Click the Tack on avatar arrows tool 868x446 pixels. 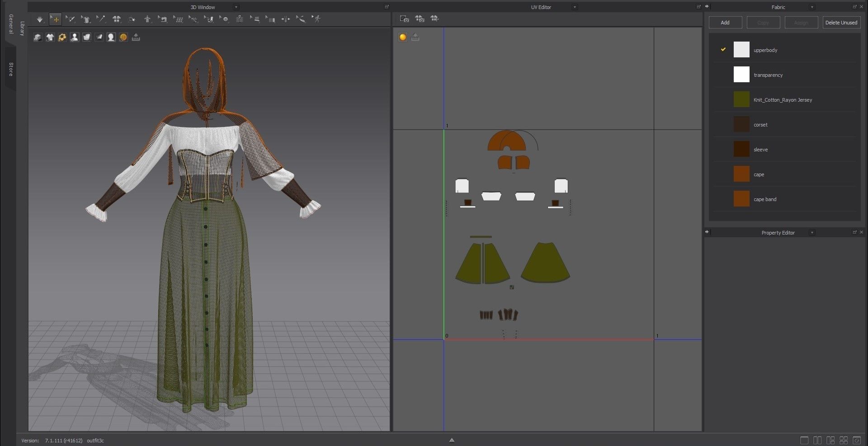pos(286,19)
